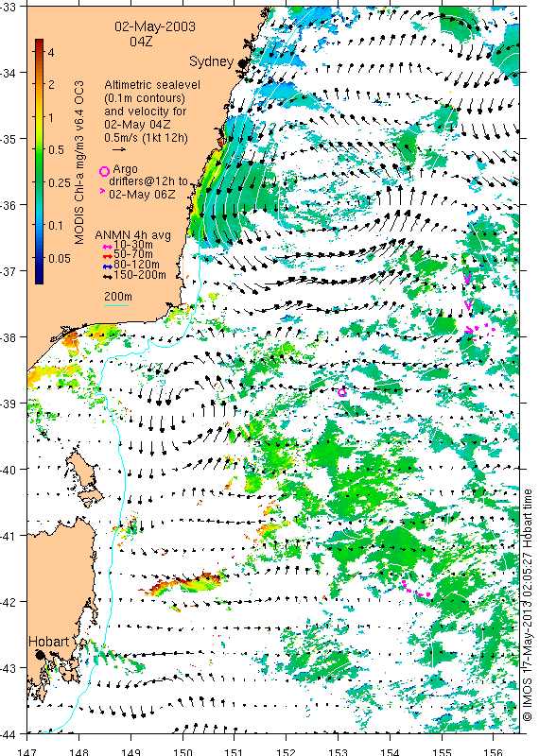Click the magenta 10-30m legend arrow
This screenshot has width=539, height=756.
click(x=108, y=247)
